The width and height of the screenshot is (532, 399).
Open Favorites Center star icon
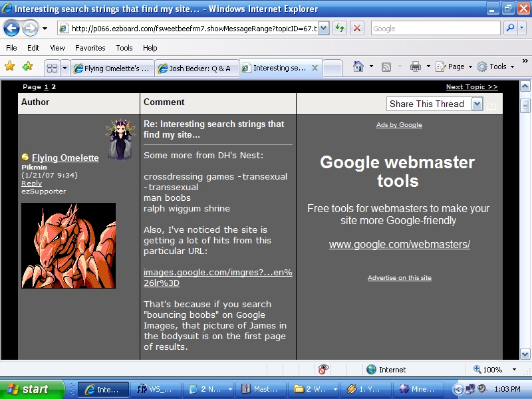click(x=10, y=66)
